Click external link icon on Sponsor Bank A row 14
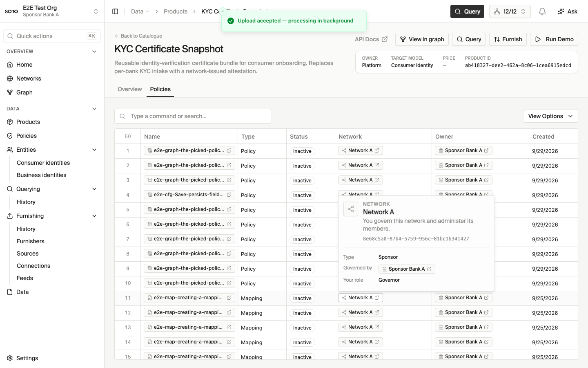The height and width of the screenshot is (368, 588). [x=486, y=342]
